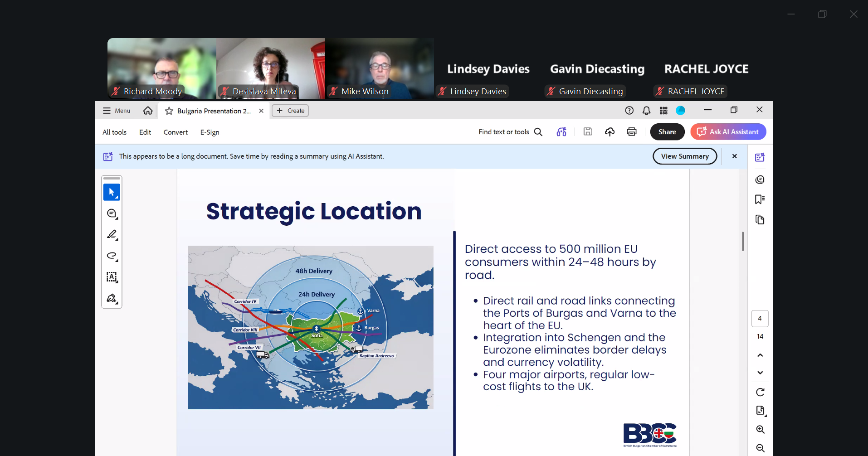
Task: Choose the select text box tool
Action: (112, 277)
